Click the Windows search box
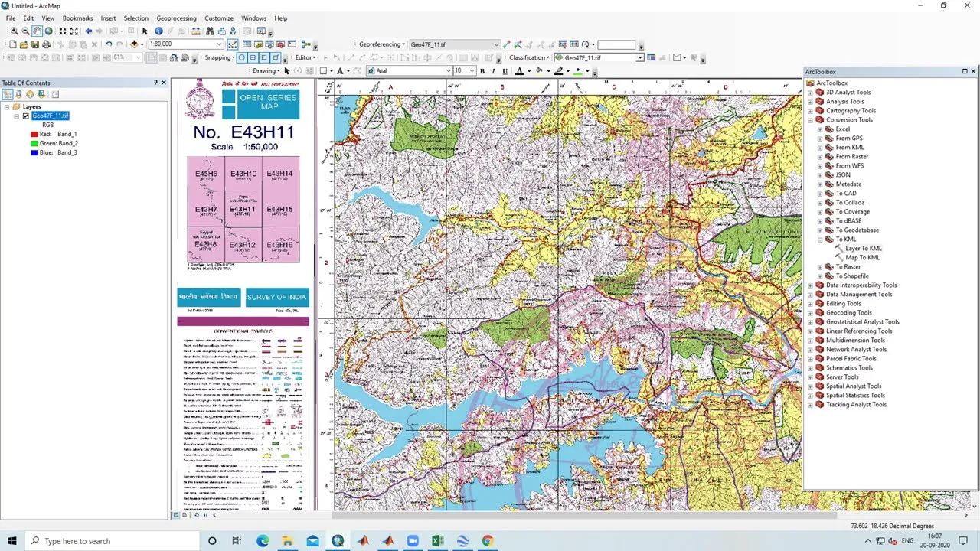Viewport: 980px width, 551px height. (x=111, y=541)
